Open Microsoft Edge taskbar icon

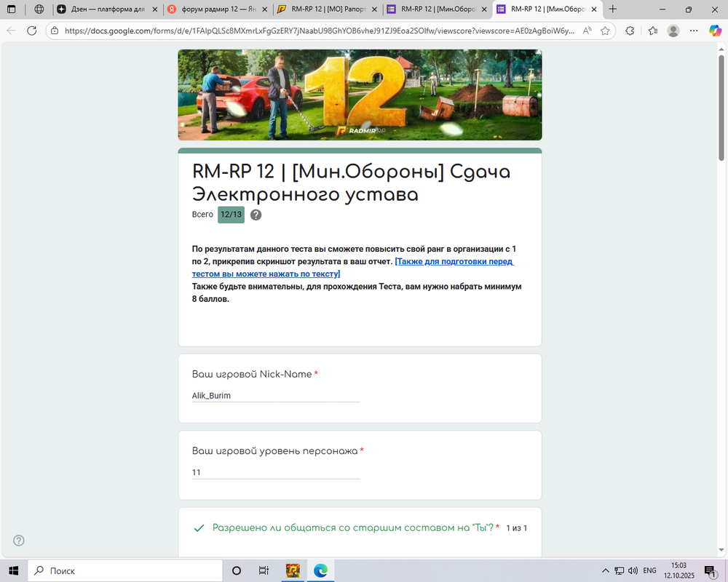pyautogui.click(x=320, y=570)
